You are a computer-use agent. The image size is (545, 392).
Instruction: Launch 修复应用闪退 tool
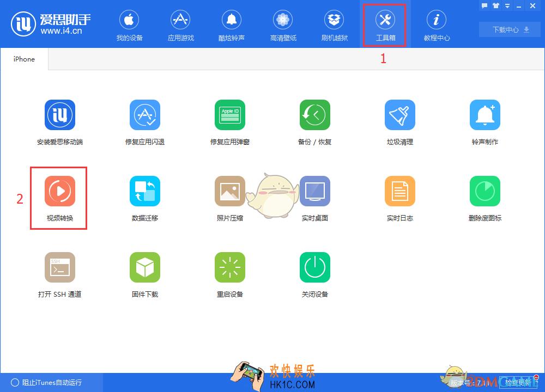145,122
